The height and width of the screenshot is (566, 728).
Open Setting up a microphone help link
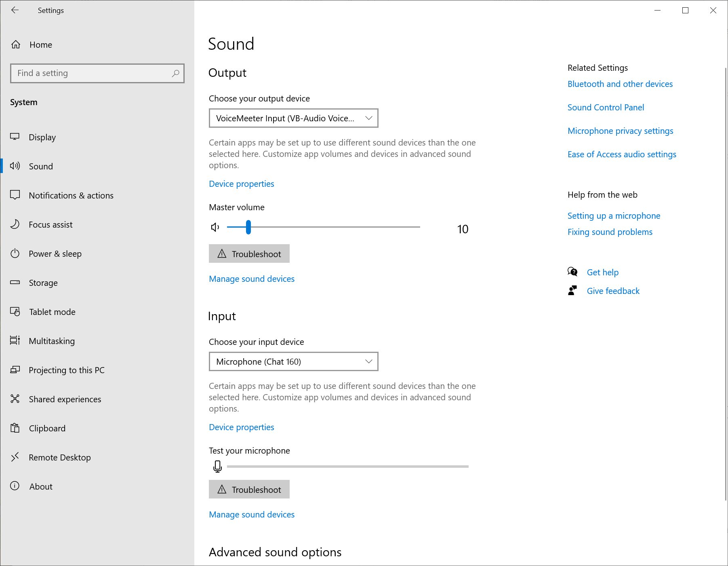[614, 216]
